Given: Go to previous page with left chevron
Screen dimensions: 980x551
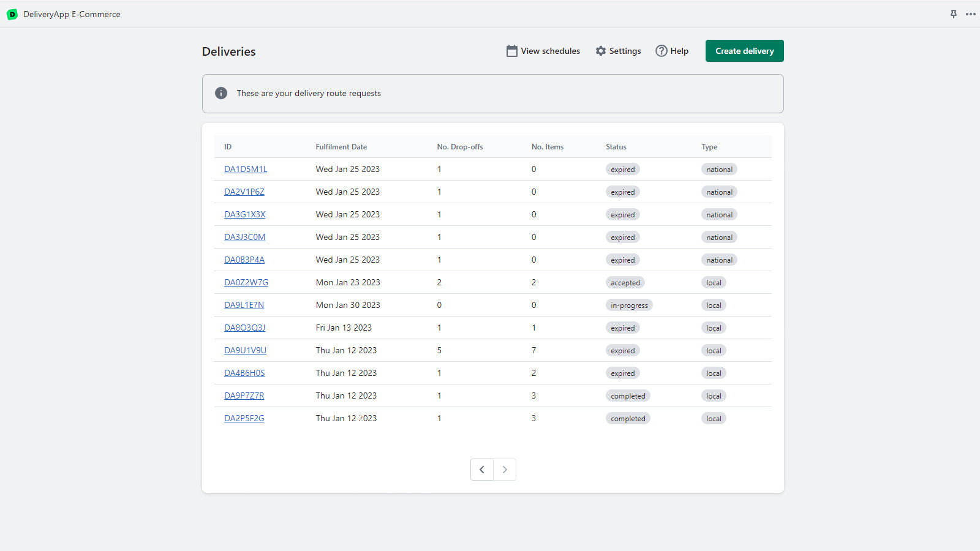Looking at the screenshot, I should coord(482,470).
